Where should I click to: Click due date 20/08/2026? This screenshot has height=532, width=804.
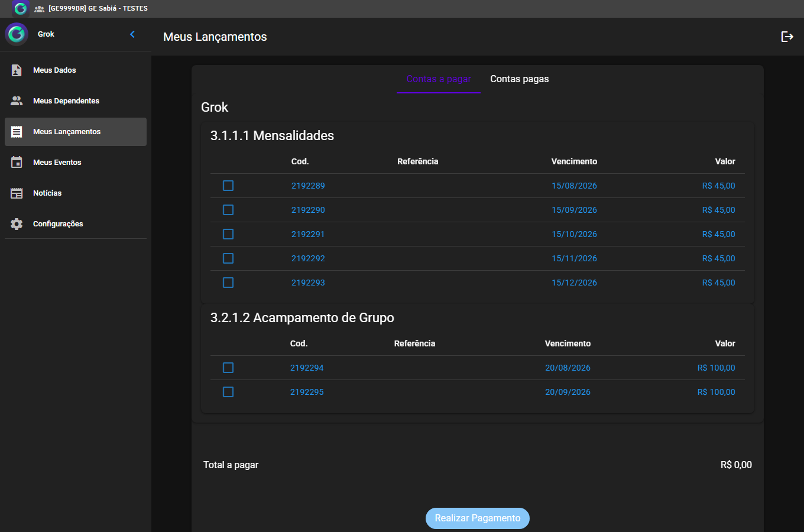coord(568,368)
